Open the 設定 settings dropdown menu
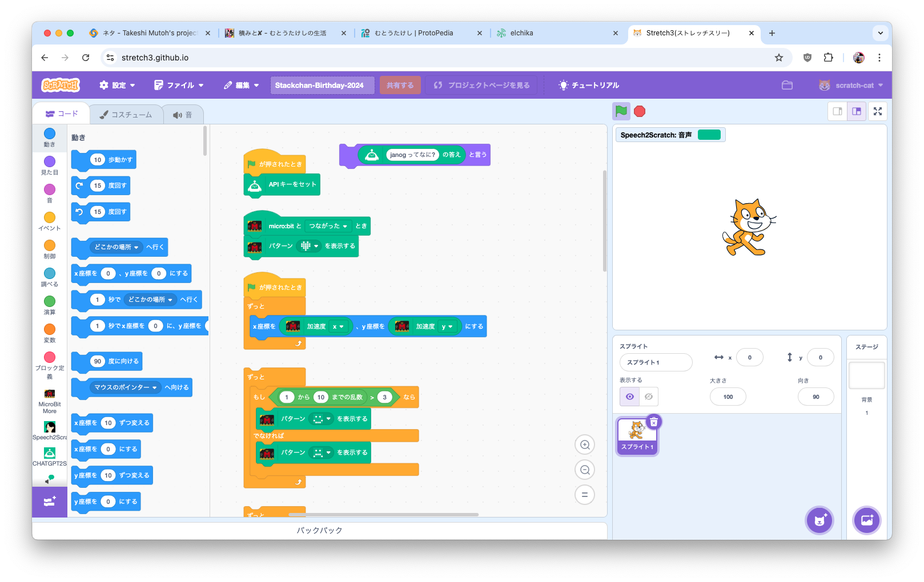This screenshot has width=924, height=582. (x=117, y=85)
